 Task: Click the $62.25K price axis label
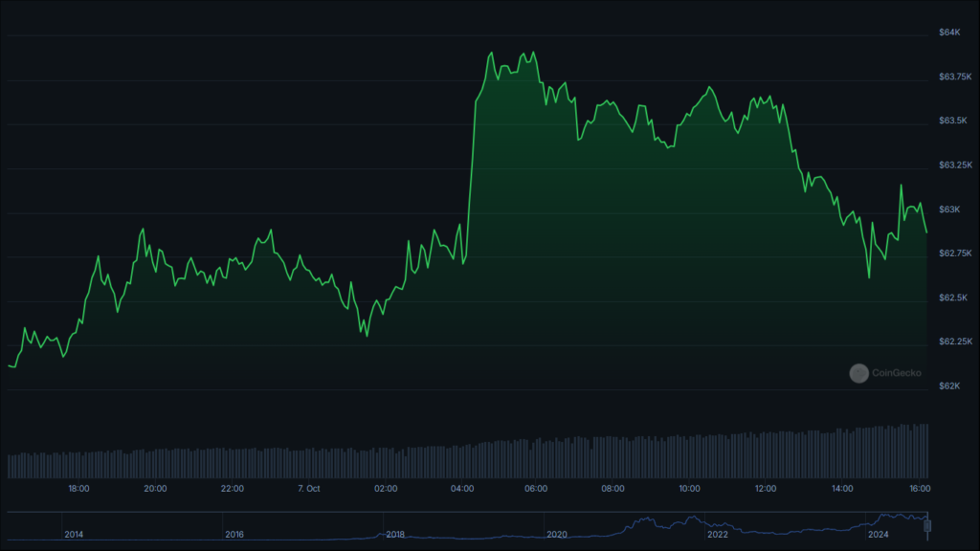pyautogui.click(x=956, y=342)
